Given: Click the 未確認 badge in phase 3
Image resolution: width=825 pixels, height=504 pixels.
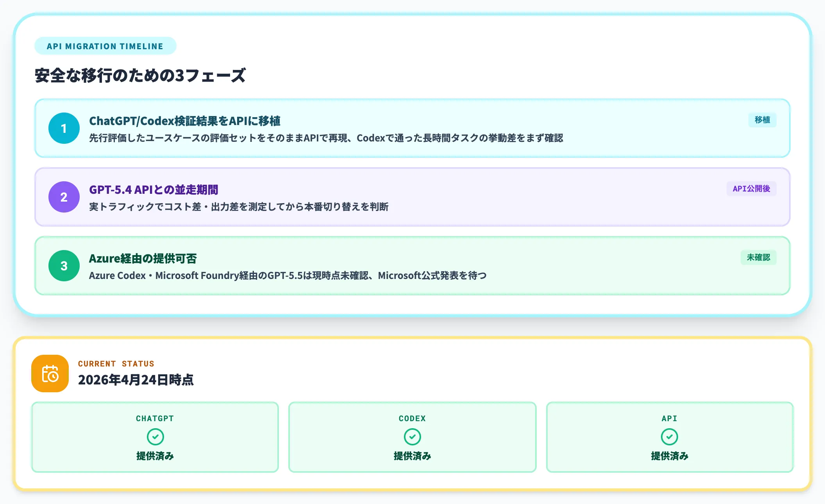Looking at the screenshot, I should (758, 257).
